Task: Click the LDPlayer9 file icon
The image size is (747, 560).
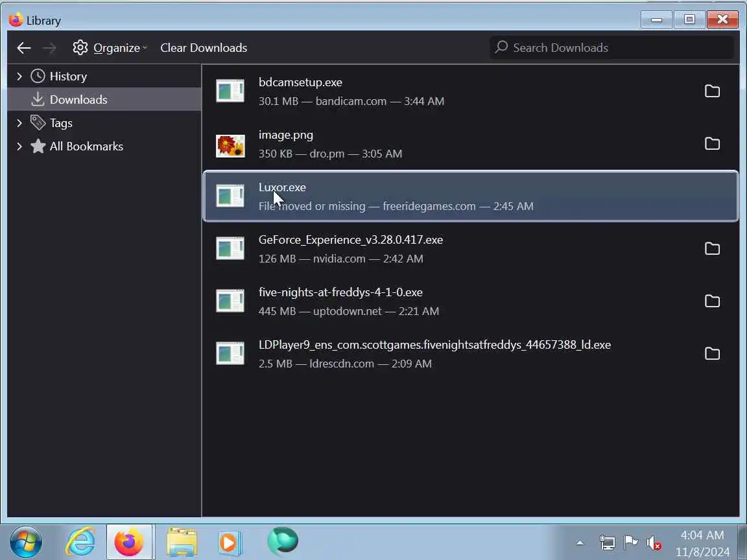Action: [x=230, y=353]
